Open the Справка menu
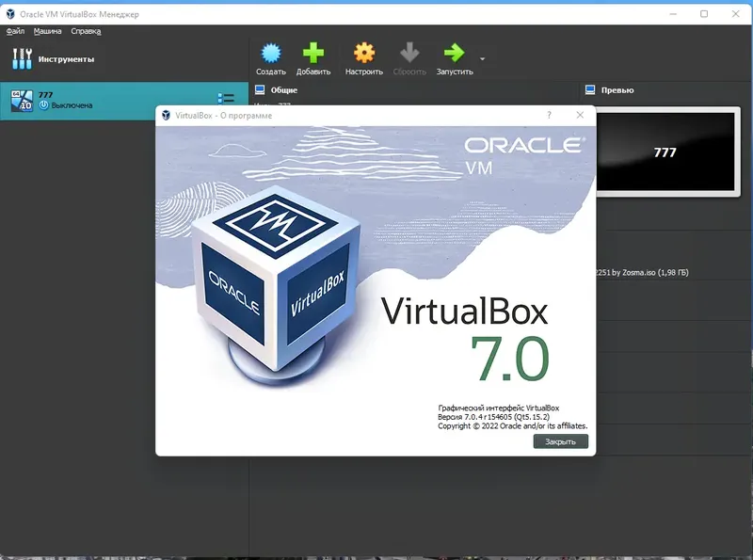This screenshot has width=753, height=560. (x=85, y=29)
